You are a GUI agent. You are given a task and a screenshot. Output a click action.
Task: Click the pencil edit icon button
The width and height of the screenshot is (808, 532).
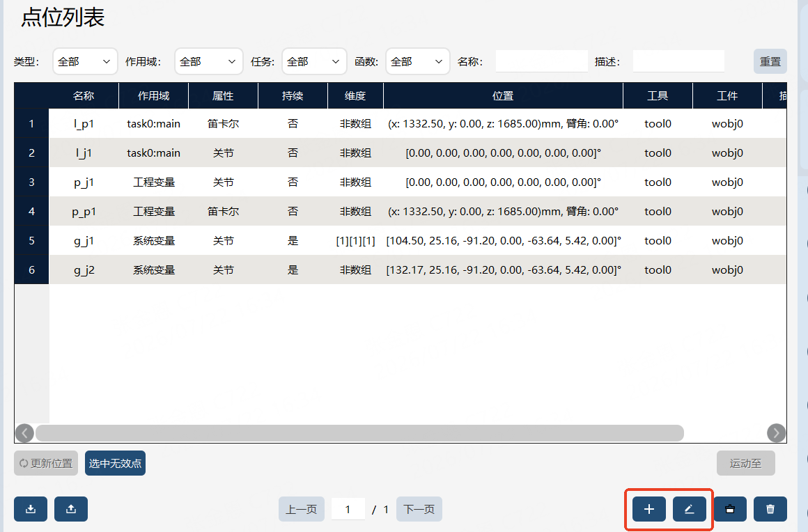pos(690,509)
